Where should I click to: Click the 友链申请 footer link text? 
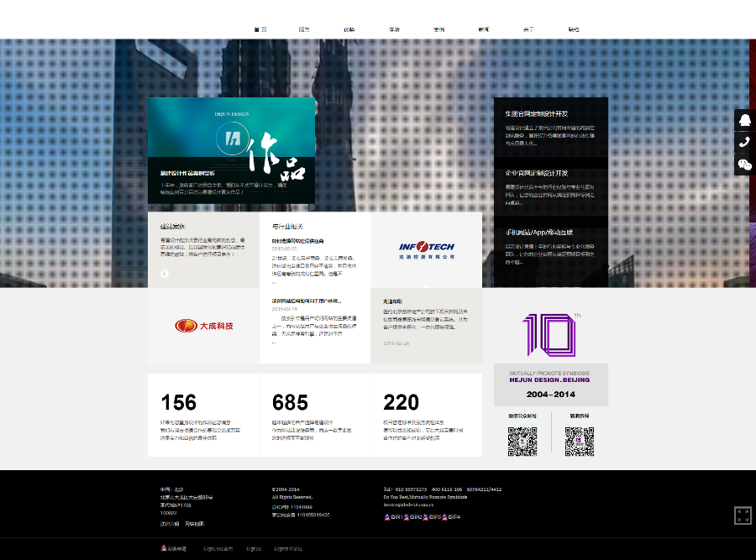[x=177, y=548]
